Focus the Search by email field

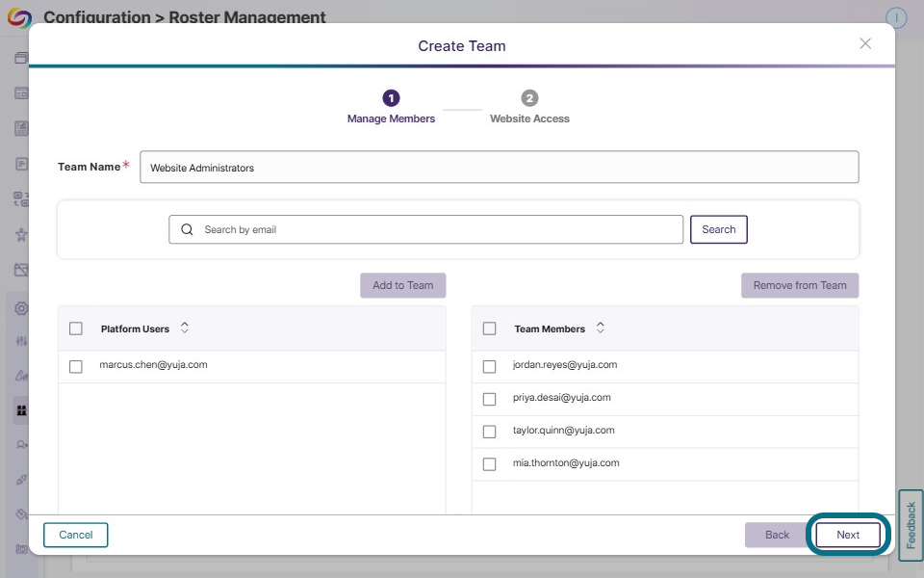coord(426,229)
